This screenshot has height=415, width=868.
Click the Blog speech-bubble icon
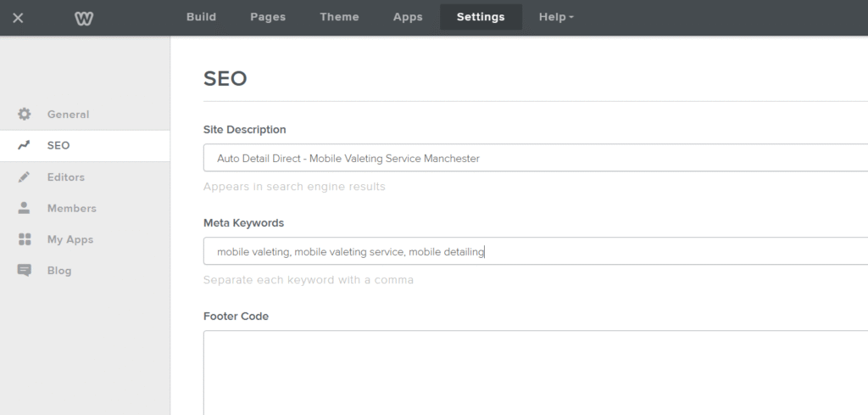pyautogui.click(x=25, y=271)
